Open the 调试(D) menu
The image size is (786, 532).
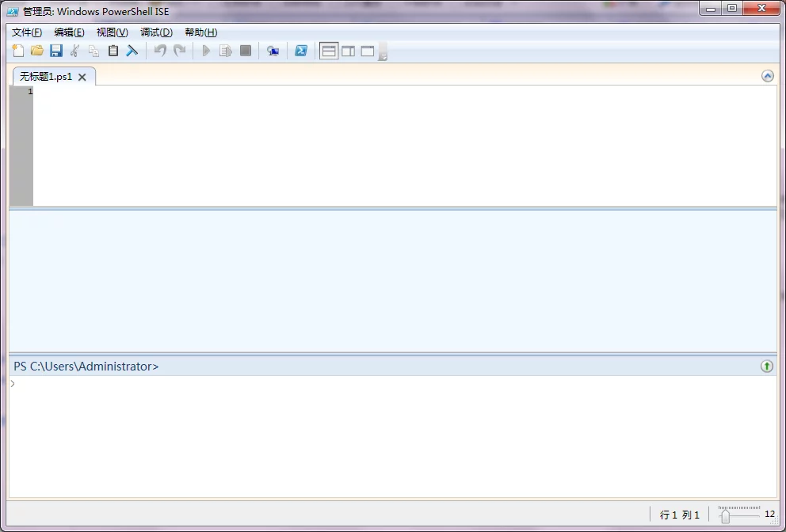pyautogui.click(x=156, y=32)
